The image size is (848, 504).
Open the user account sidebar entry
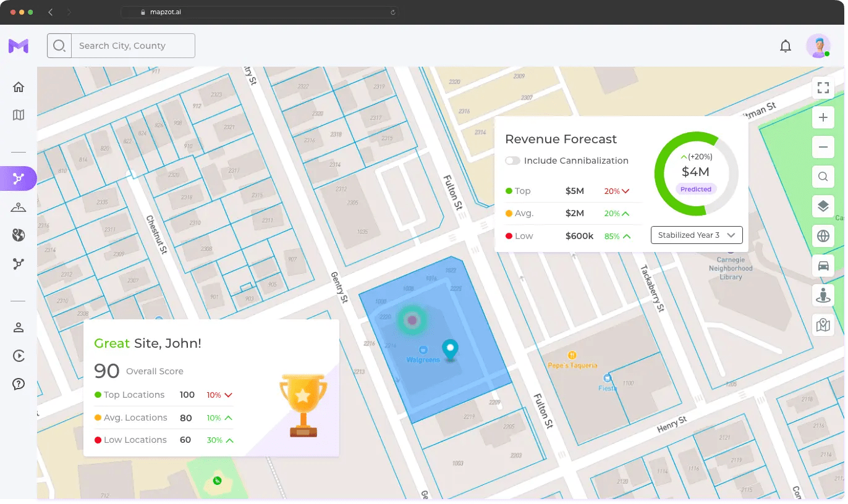pos(19,327)
